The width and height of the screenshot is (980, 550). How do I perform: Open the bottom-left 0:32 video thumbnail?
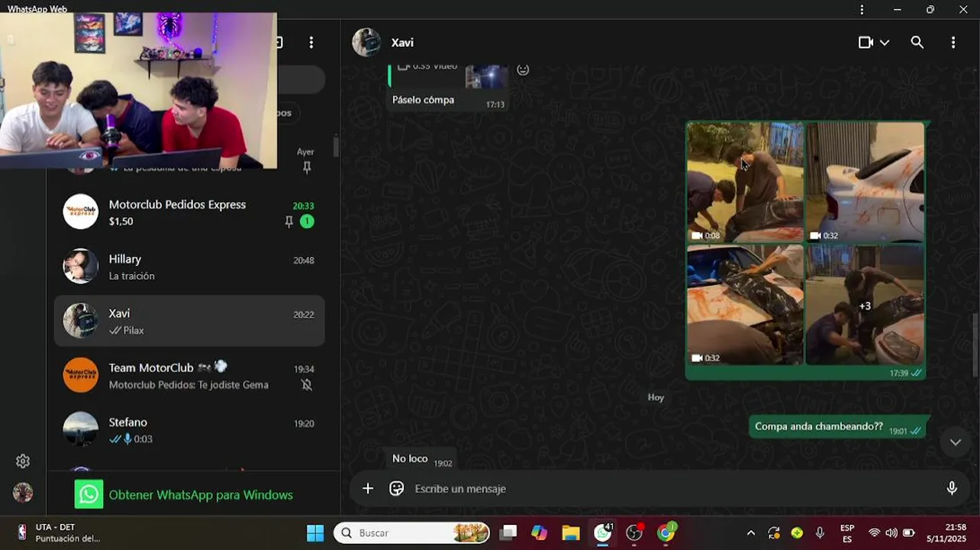[745, 305]
